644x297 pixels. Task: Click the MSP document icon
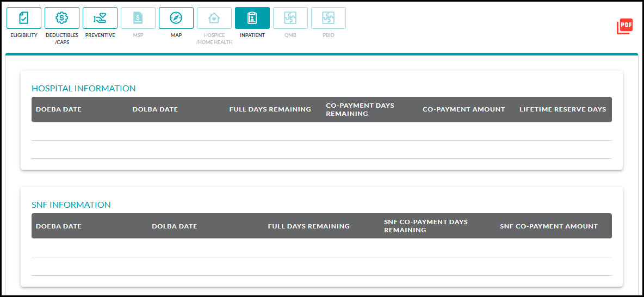(x=138, y=18)
